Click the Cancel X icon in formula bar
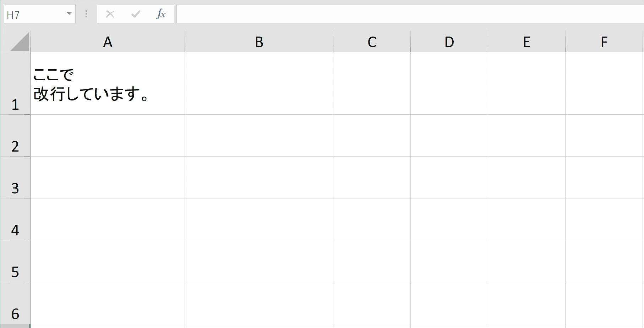This screenshot has width=644, height=328. pyautogui.click(x=110, y=14)
